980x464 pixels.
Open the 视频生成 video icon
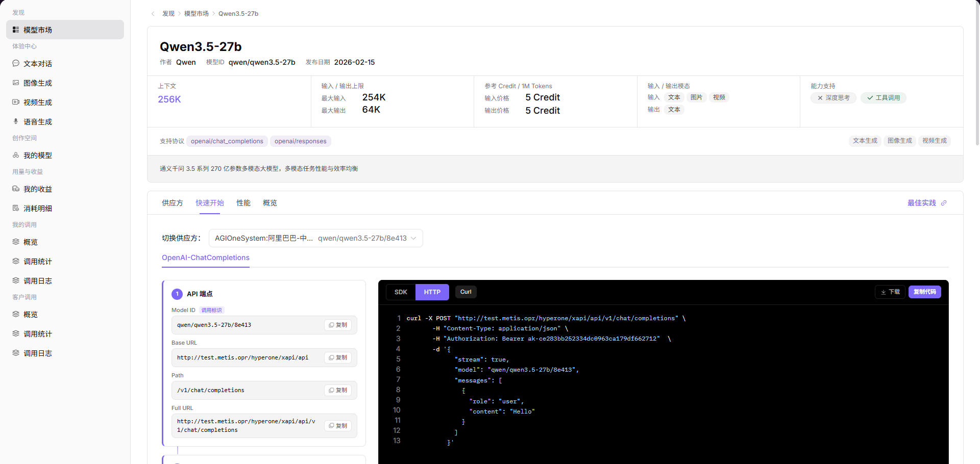(x=16, y=102)
